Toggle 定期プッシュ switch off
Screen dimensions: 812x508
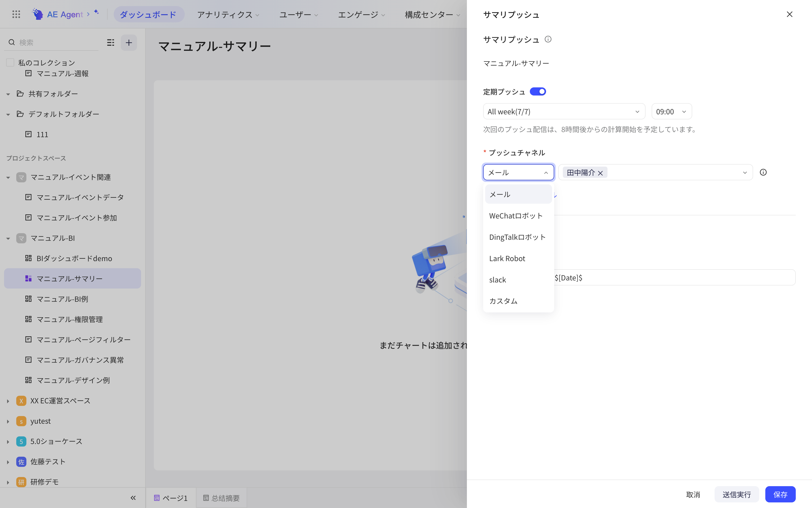click(538, 92)
